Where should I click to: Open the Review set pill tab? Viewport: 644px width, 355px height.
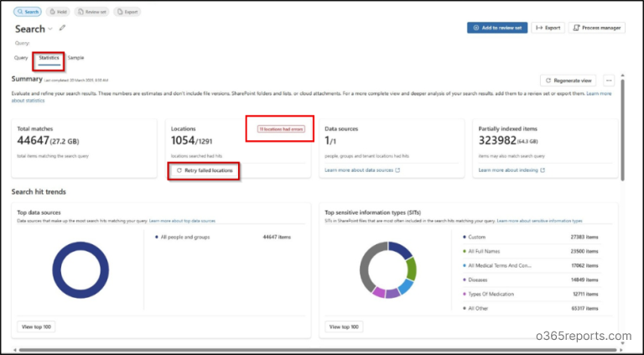coord(91,12)
